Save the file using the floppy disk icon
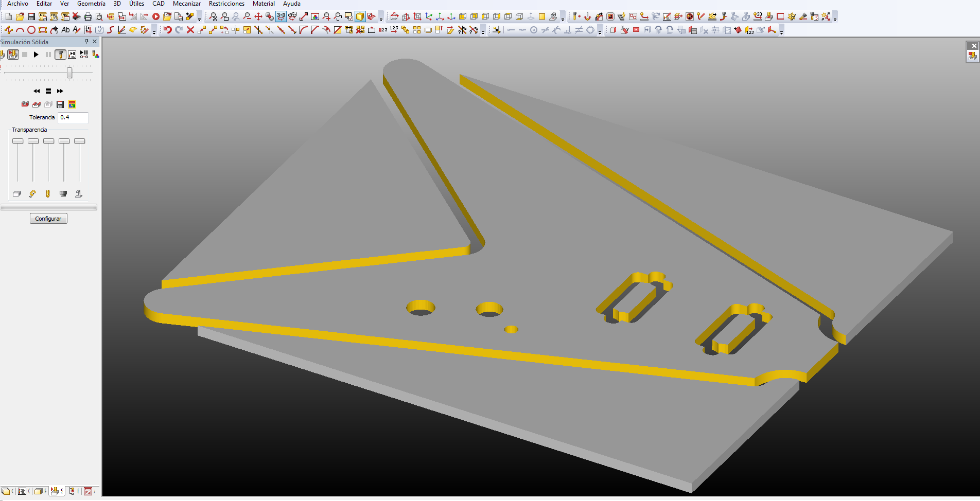The height and width of the screenshot is (501, 980). [31, 16]
